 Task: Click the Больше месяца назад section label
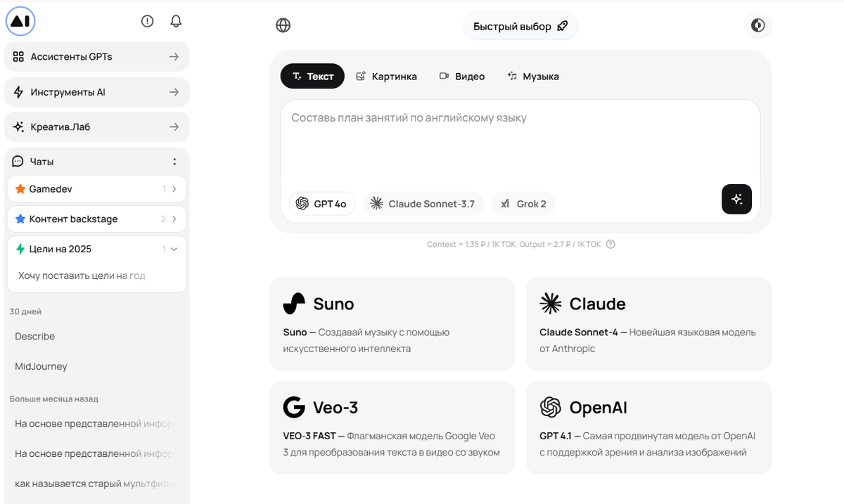[x=54, y=399]
